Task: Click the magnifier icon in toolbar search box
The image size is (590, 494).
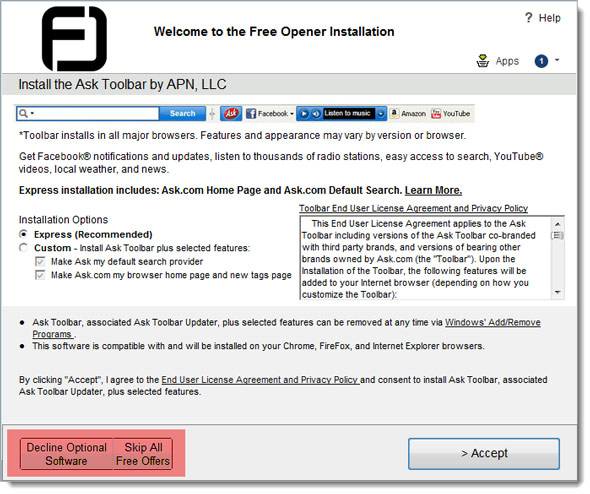Action: point(23,113)
